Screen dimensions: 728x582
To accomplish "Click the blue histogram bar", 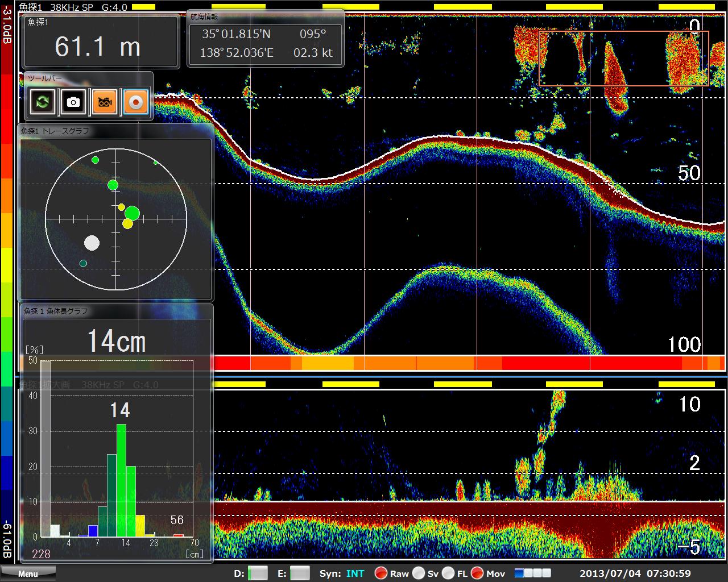I will [93, 531].
